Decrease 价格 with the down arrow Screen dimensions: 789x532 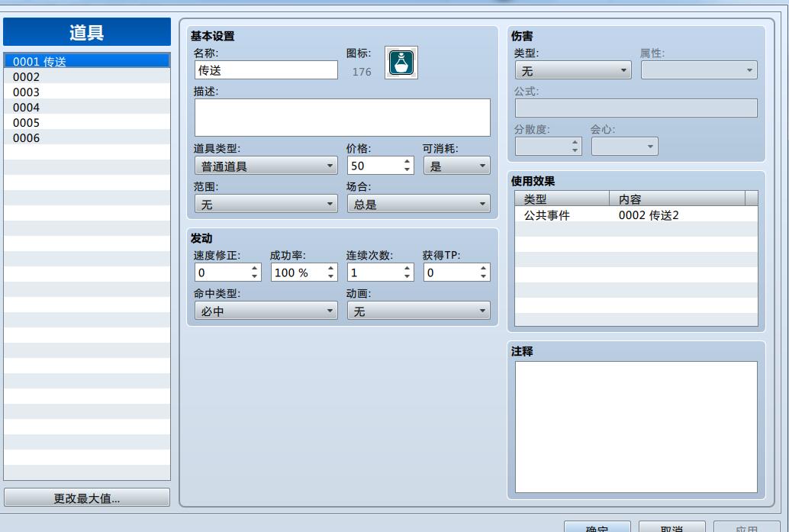tap(407, 169)
